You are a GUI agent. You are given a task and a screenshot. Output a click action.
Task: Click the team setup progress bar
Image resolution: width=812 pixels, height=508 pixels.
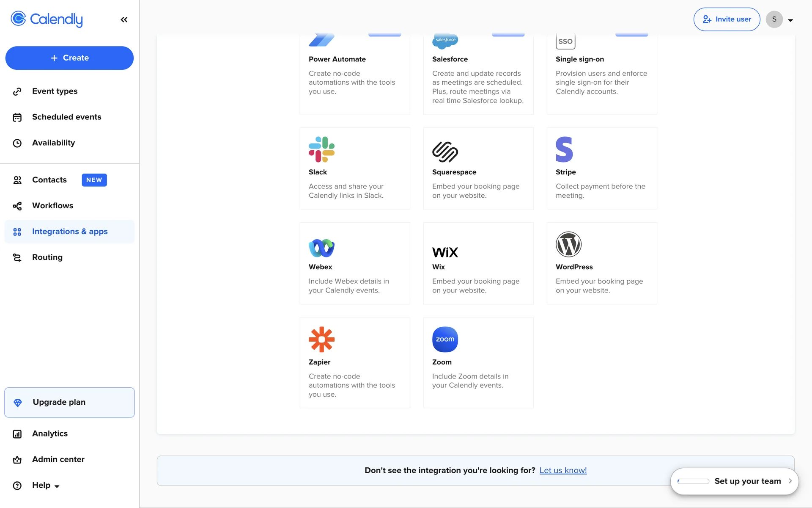click(x=693, y=481)
